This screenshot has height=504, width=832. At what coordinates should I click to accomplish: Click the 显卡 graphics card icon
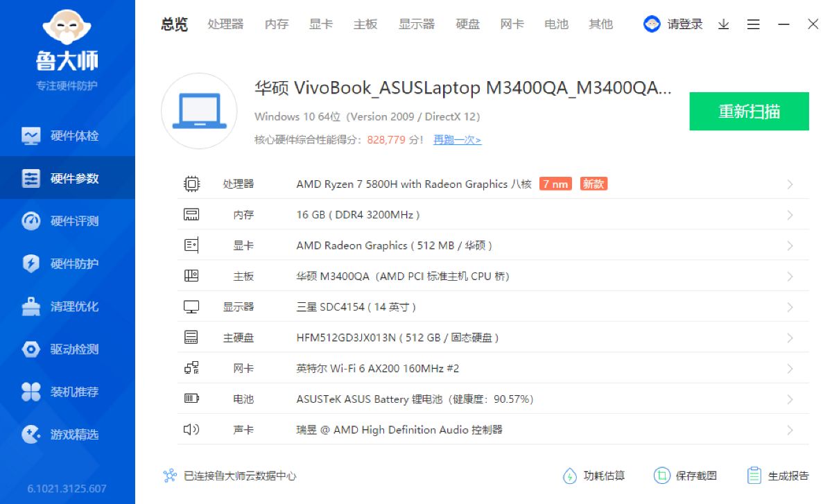pyautogui.click(x=191, y=245)
